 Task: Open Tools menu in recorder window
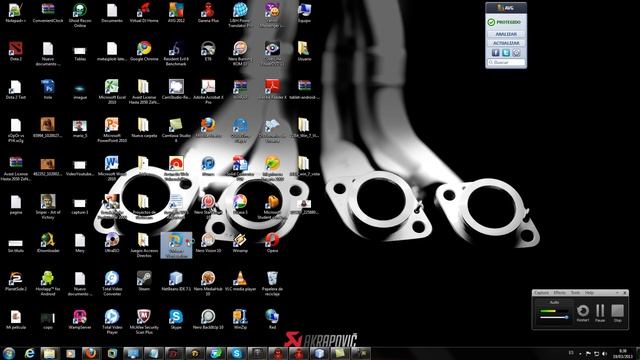[x=575, y=293]
